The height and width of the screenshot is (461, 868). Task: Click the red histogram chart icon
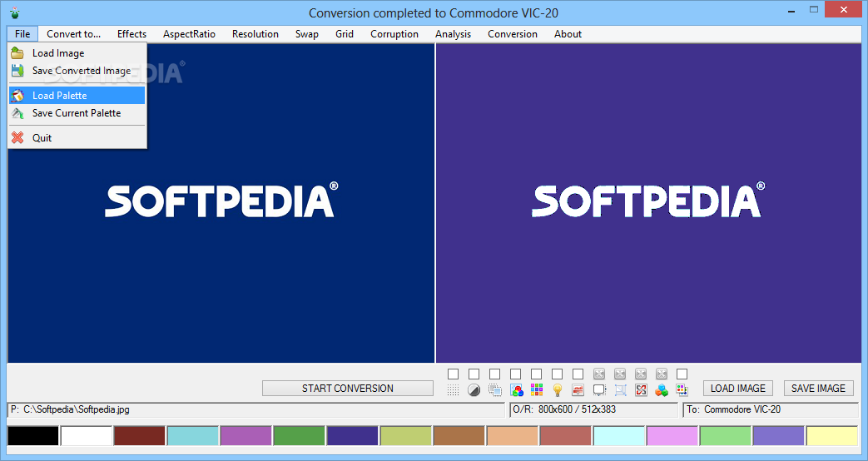pyautogui.click(x=578, y=390)
